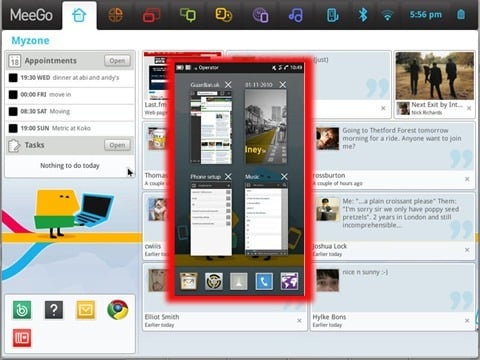Open the green Status panel icon
Image resolution: width=480 pixels, height=360 pixels.
coord(188,15)
